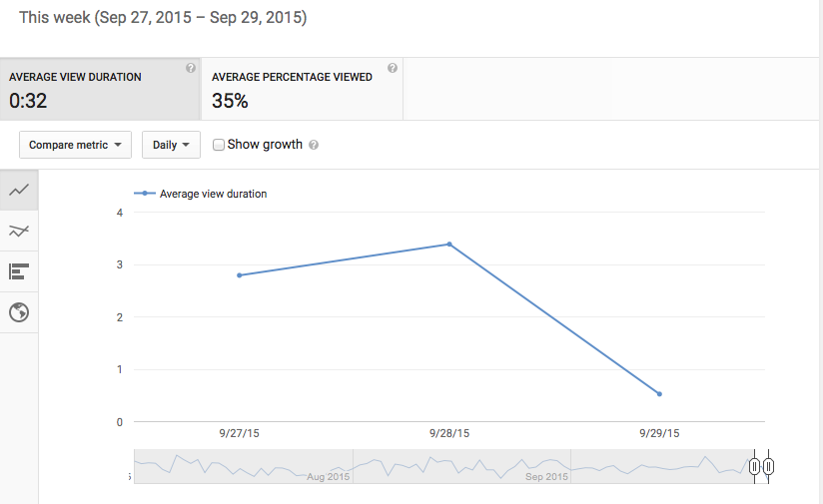Select the line chart view icon
This screenshot has width=823, height=504.
coord(19,190)
